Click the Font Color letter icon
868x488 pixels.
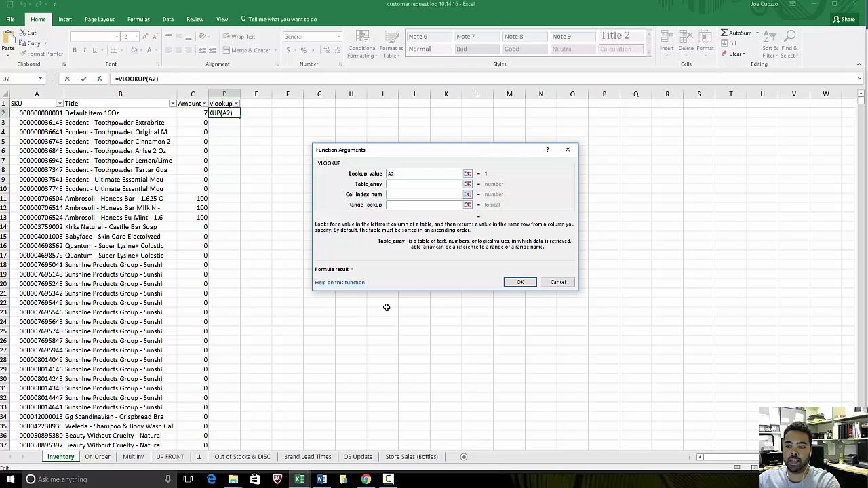pyautogui.click(x=150, y=50)
